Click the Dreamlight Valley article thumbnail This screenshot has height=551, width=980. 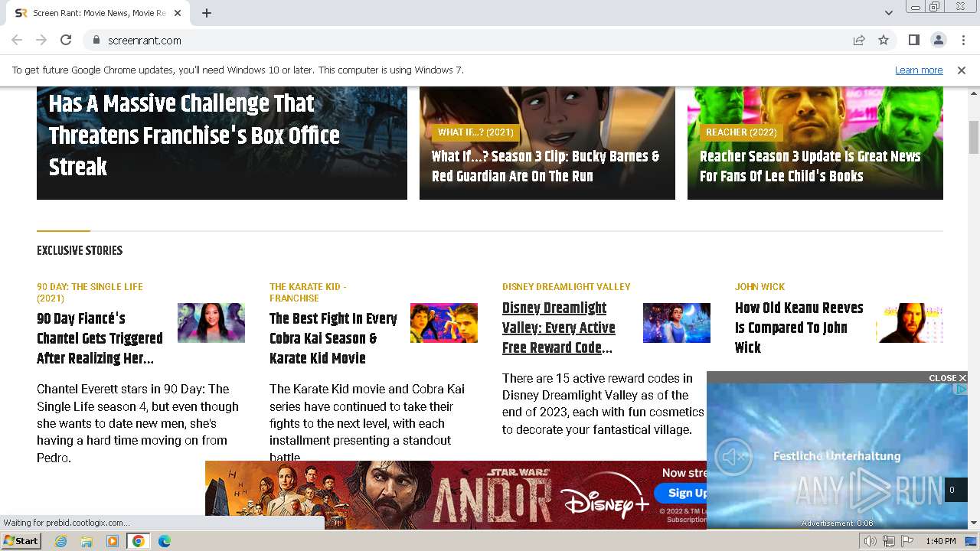pos(677,323)
